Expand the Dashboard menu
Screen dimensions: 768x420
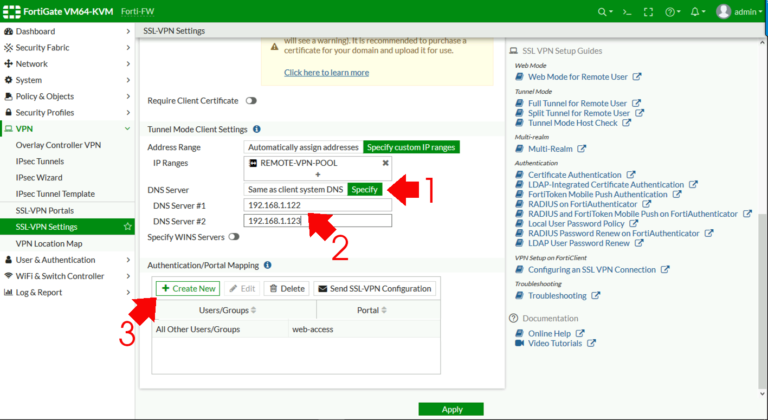128,31
